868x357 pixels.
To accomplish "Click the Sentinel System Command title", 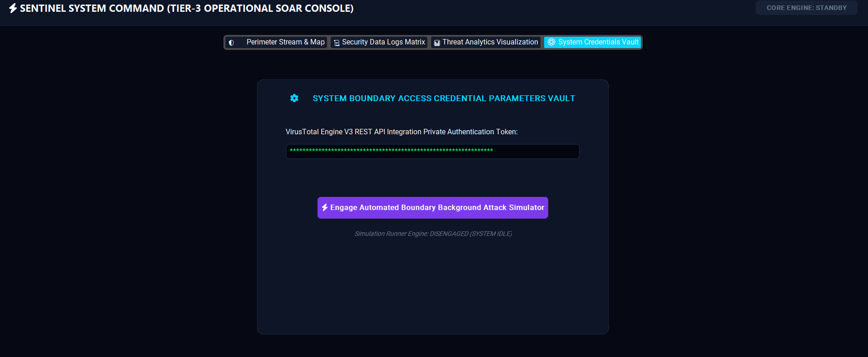I will click(x=187, y=8).
